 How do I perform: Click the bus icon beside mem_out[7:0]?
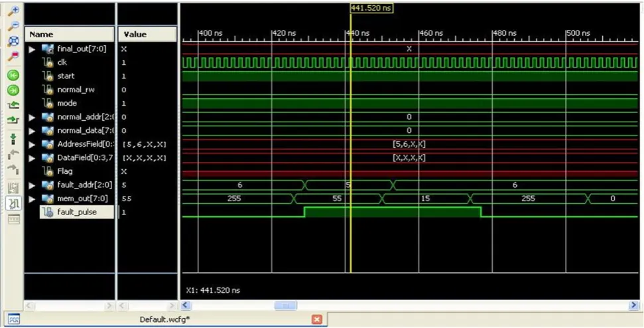tap(48, 199)
